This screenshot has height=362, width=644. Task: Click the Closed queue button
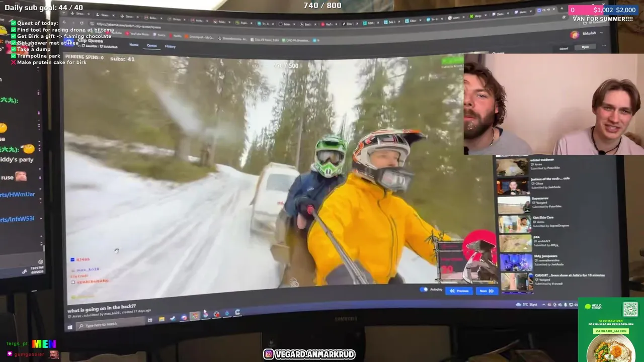(x=563, y=49)
